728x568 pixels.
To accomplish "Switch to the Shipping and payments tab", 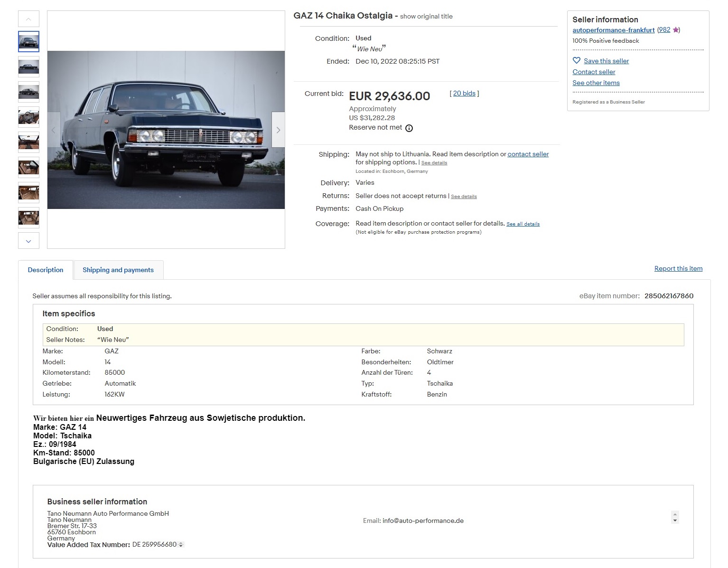I will [118, 270].
